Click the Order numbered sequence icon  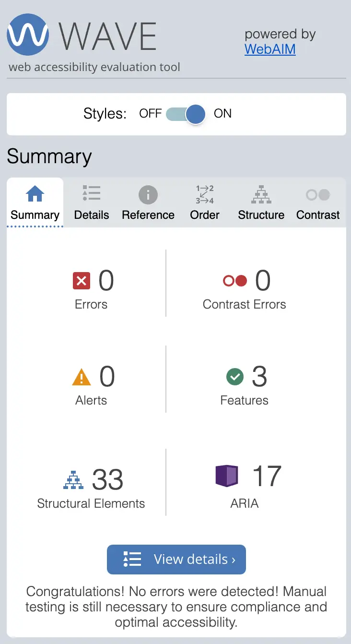tap(204, 194)
